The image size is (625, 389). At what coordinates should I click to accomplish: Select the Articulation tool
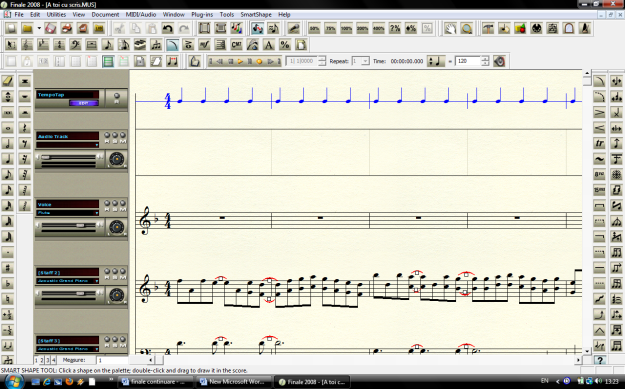pos(188,45)
